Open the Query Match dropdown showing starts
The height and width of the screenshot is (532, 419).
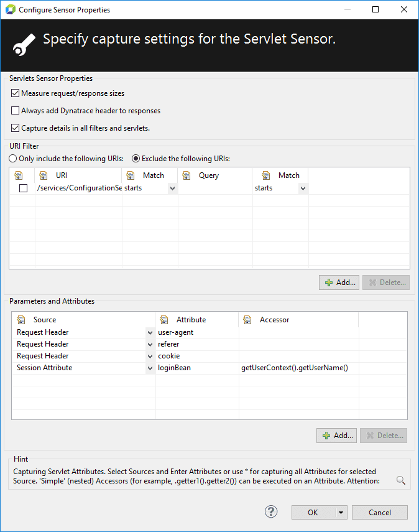[x=303, y=189]
